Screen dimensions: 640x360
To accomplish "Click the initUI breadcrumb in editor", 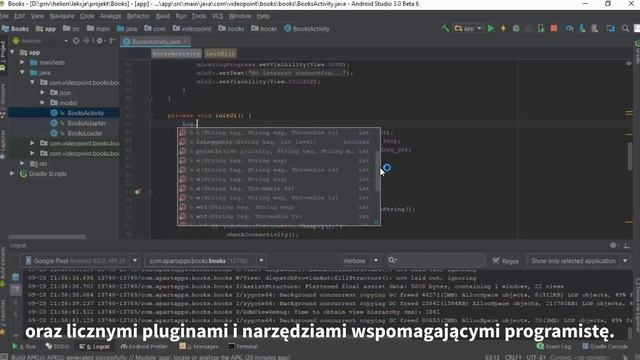I will coord(220,53).
